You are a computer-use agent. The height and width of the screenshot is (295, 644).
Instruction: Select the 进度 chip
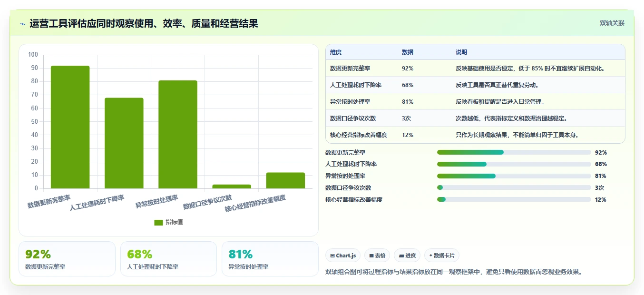[x=407, y=256]
